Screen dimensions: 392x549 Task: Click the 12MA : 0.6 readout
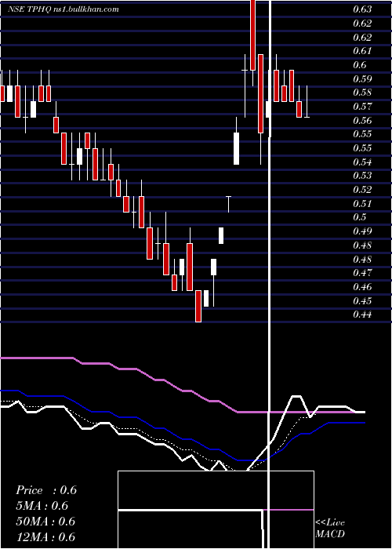point(45,537)
